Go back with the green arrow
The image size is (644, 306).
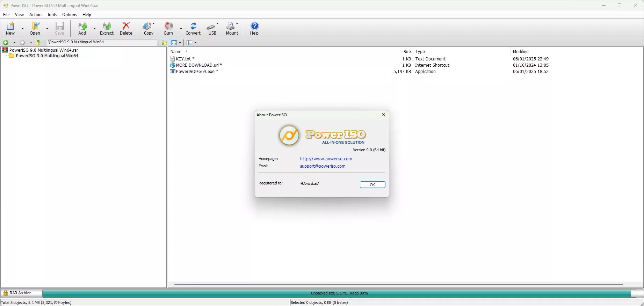6,43
